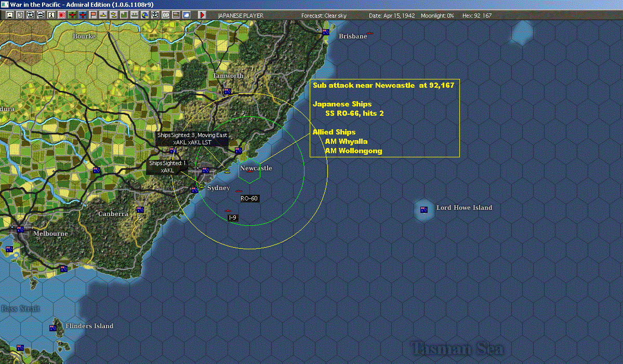Click the Brisbane base flag
This screenshot has height=364, width=623.
coord(326,32)
